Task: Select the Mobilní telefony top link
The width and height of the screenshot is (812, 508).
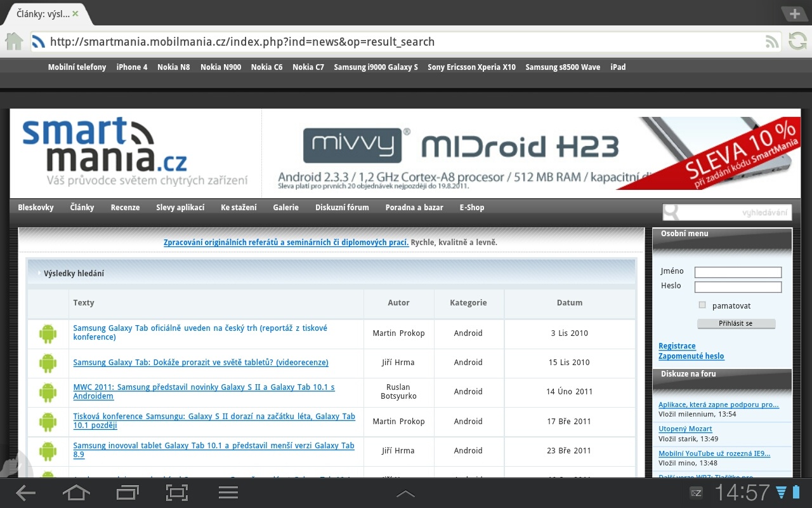Action: tap(77, 67)
